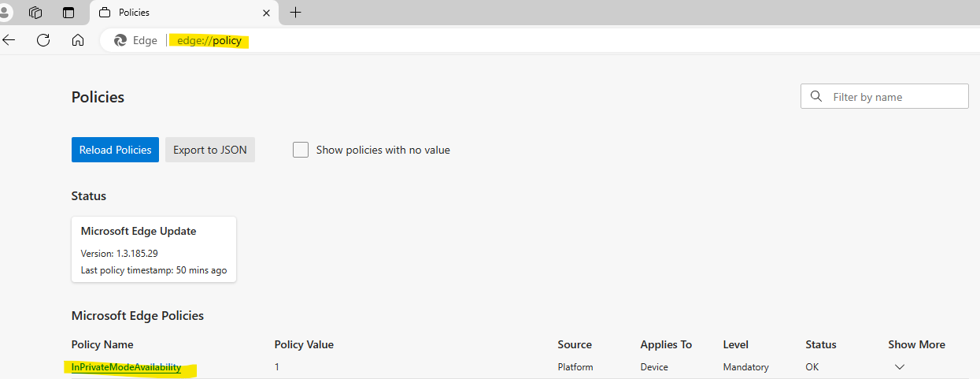This screenshot has width=980, height=379.
Task: Click the policy value 1 cell
Action: tap(277, 367)
